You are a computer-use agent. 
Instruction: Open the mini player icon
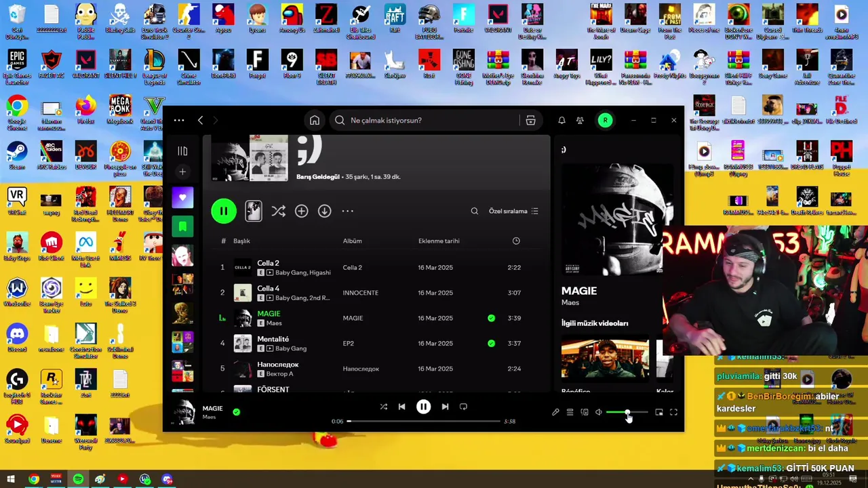(x=659, y=412)
